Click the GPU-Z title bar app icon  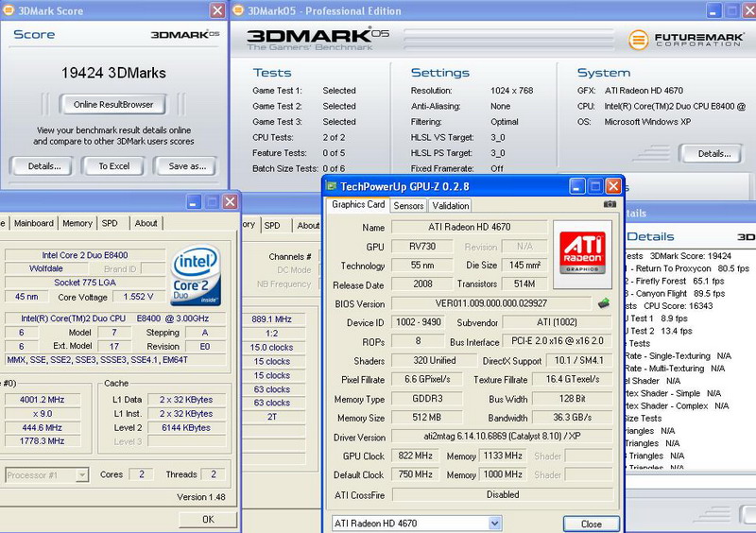[x=332, y=186]
